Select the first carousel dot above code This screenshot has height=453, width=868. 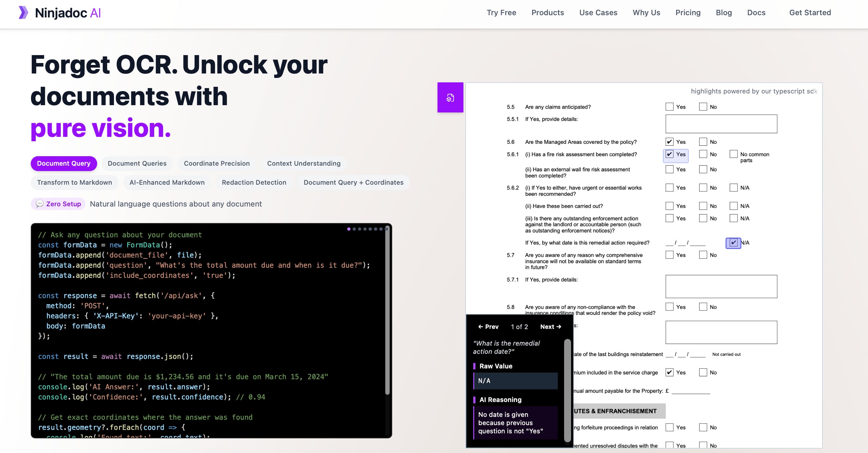(x=349, y=229)
